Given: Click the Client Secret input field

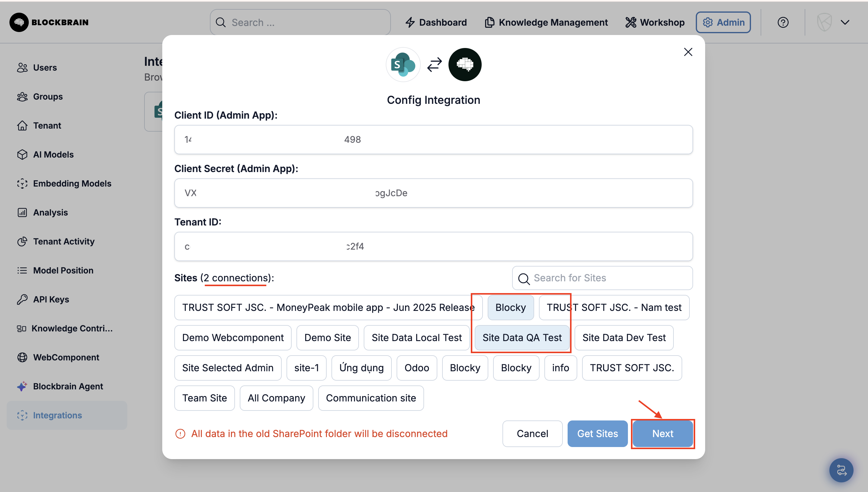Looking at the screenshot, I should tap(433, 193).
